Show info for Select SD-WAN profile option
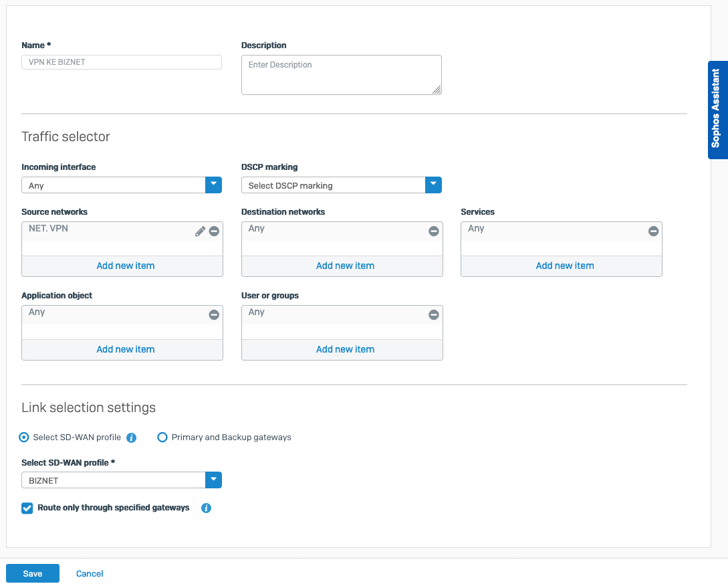The image size is (728, 588). (132, 437)
